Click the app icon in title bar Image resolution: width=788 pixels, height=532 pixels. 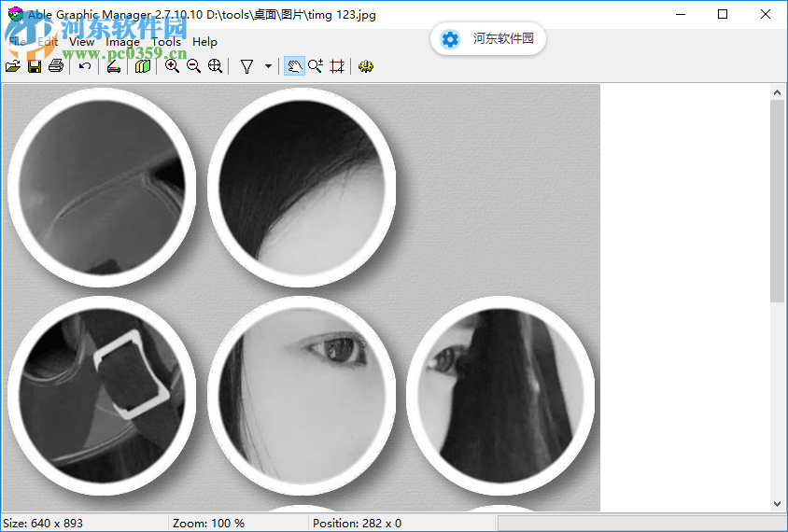coord(15,14)
